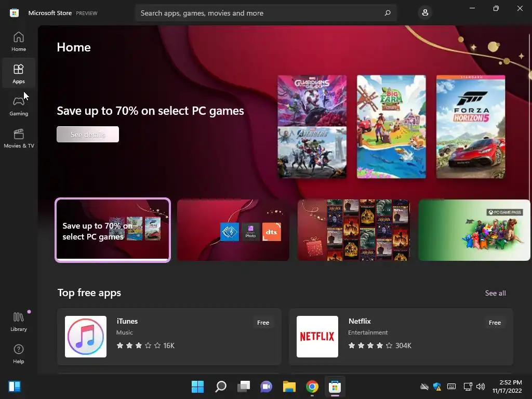Click the Free button for Netflix

click(495, 323)
